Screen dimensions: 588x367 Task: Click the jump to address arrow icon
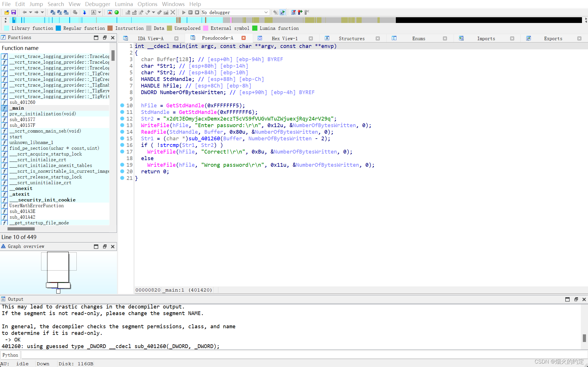(84, 12)
